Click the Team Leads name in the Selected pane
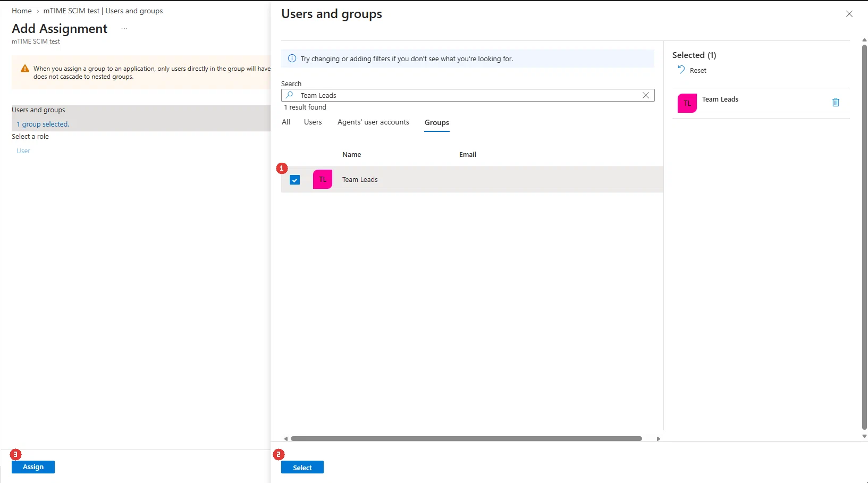The image size is (868, 483). coord(720,99)
